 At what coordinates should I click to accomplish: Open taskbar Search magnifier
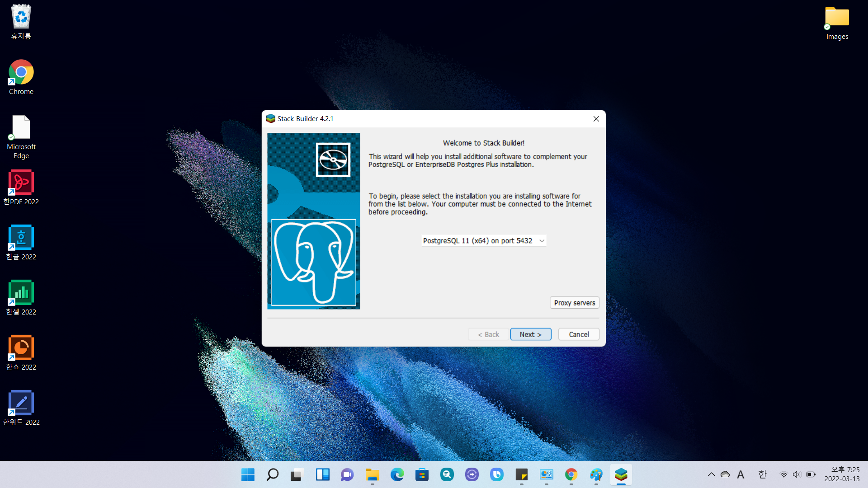coord(273,474)
